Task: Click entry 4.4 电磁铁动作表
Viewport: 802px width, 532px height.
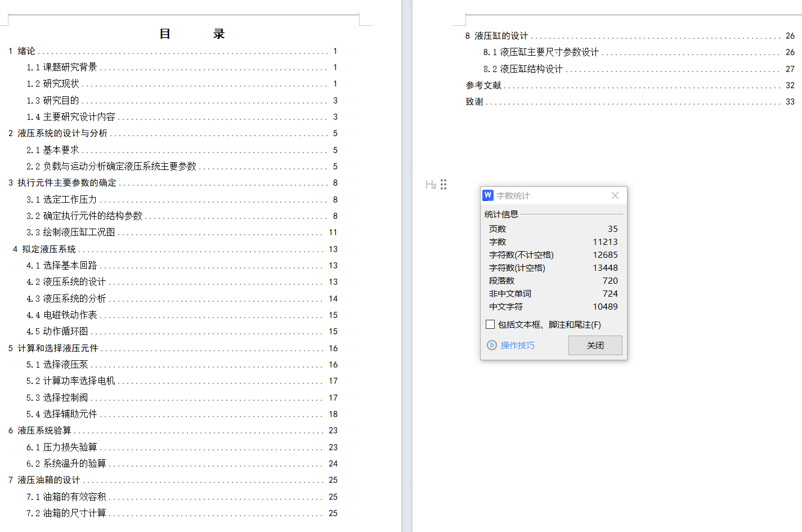Action: click(182, 315)
